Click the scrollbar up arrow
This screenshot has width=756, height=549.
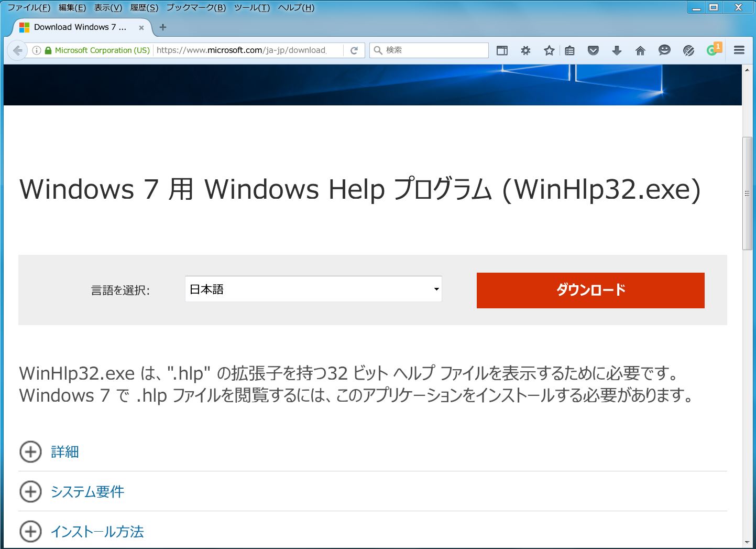click(747, 70)
